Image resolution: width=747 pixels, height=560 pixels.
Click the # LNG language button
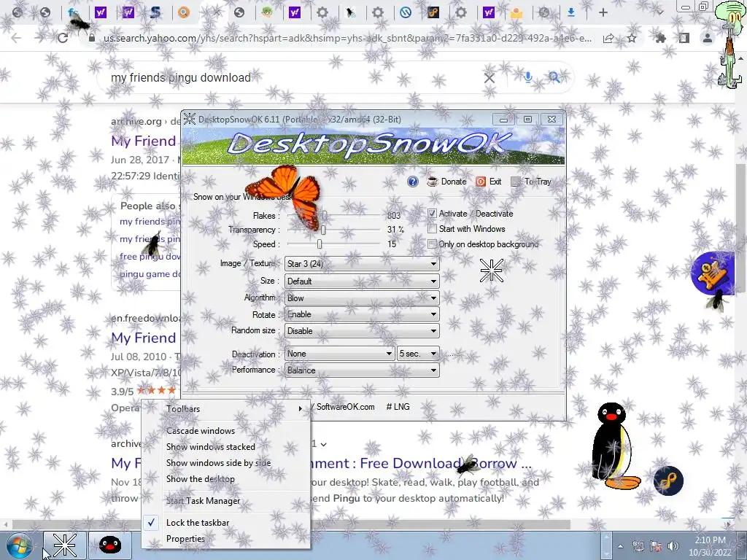pos(398,407)
